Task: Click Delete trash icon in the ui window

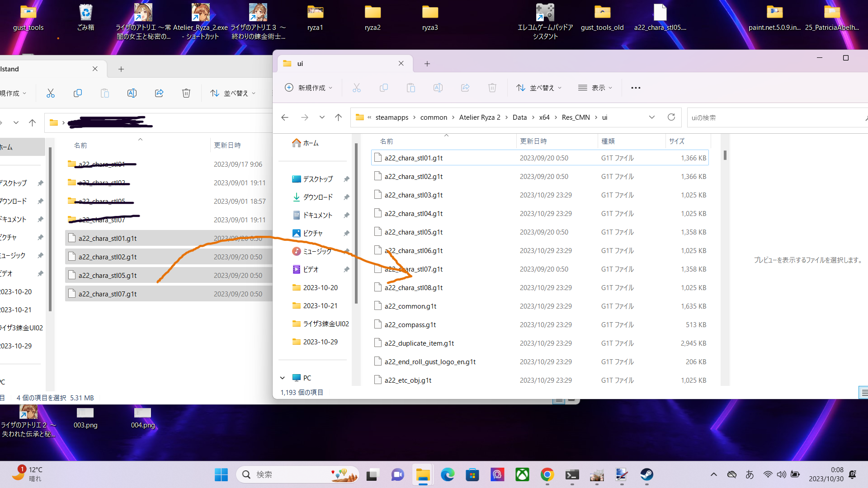Action: (x=492, y=88)
